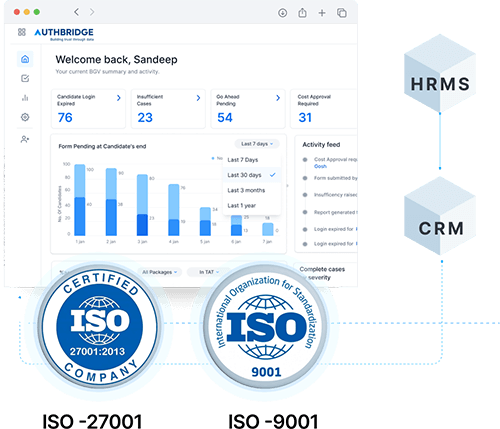Screen dimensions: 500x429
Task: Expand the Last 7 days dropdown
Action: (x=257, y=144)
